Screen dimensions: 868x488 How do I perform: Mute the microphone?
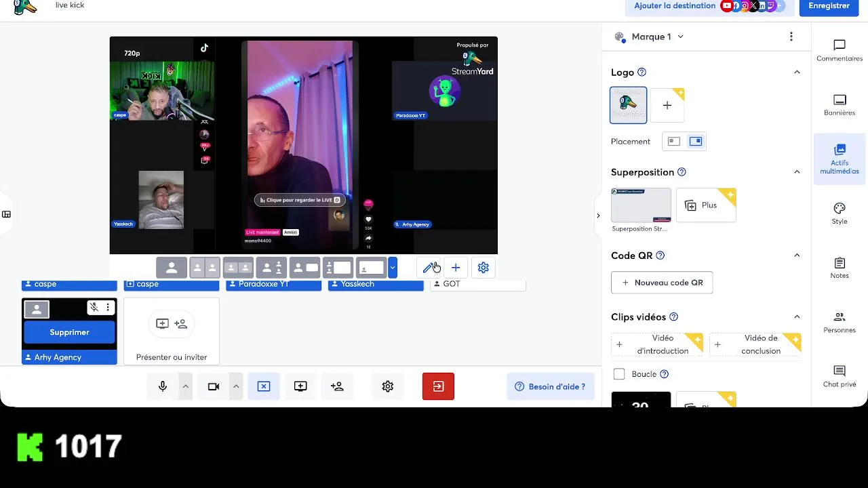(163, 386)
